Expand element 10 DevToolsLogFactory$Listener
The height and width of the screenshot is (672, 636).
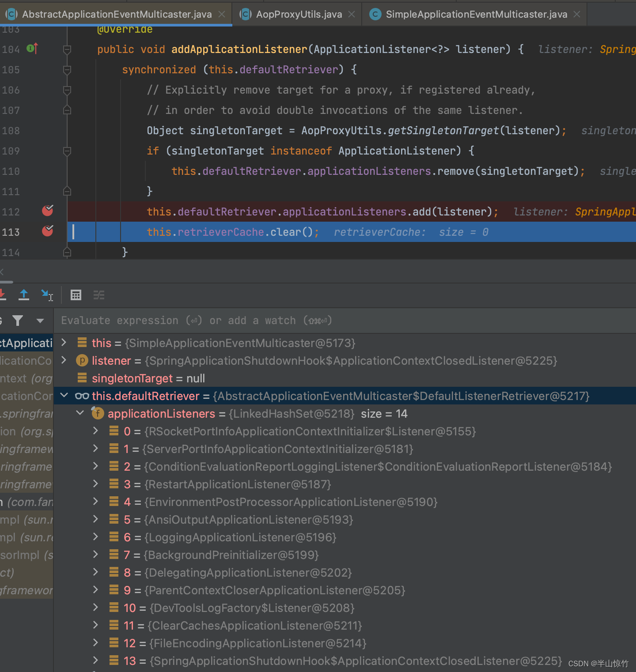pyautogui.click(x=96, y=607)
